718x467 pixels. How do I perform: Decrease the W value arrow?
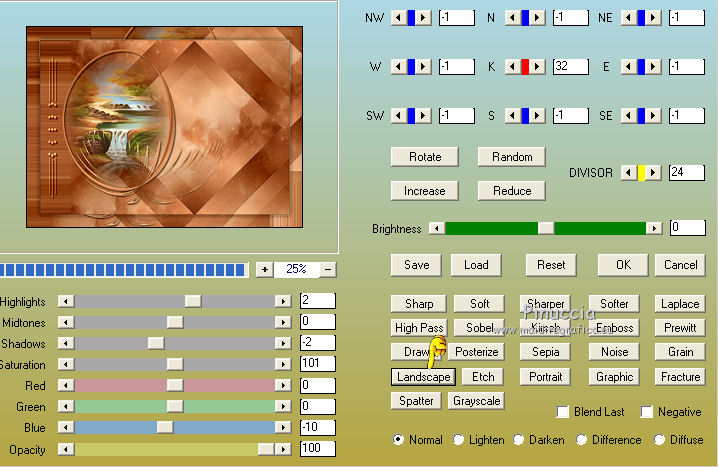[x=398, y=67]
